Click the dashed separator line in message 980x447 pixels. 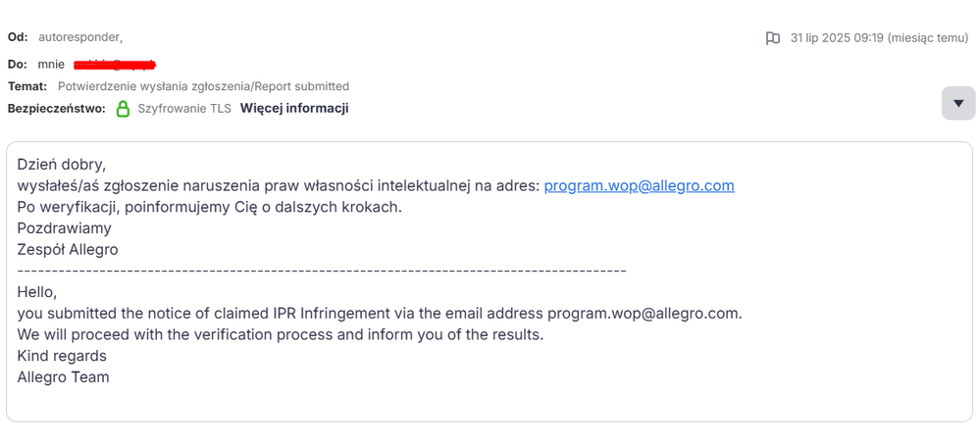click(321, 271)
